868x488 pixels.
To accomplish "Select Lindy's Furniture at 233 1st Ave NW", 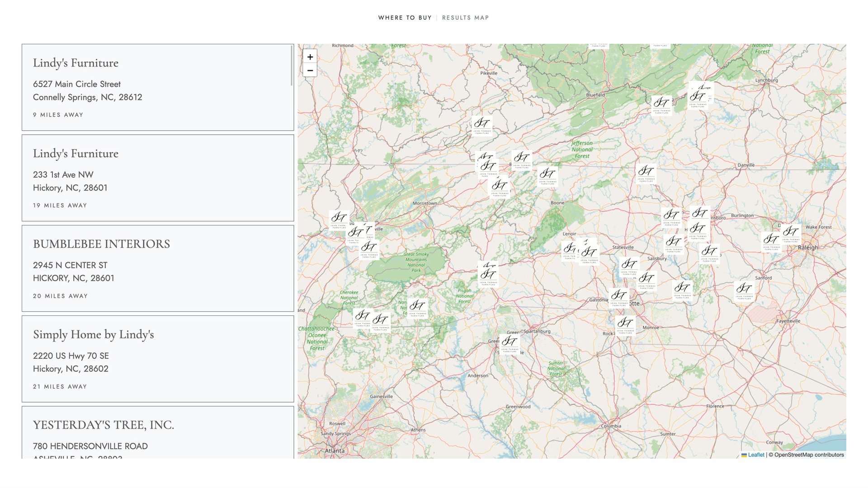I will tap(158, 178).
